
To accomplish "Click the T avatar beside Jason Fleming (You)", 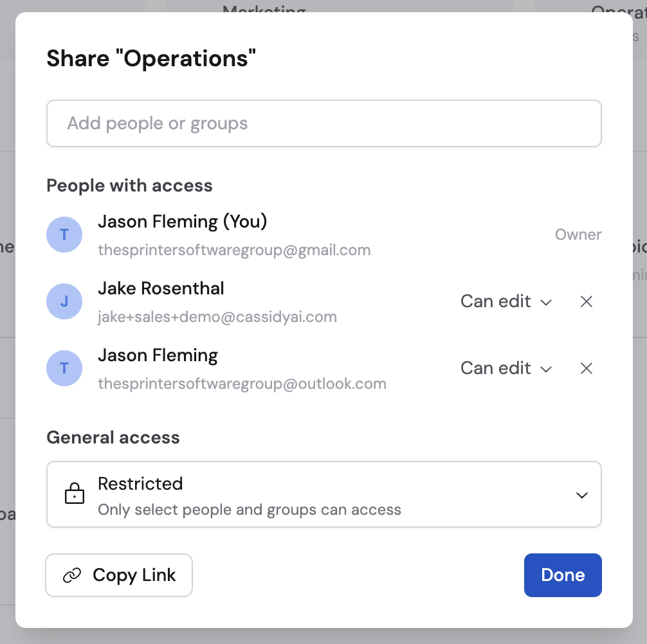I will [x=64, y=235].
